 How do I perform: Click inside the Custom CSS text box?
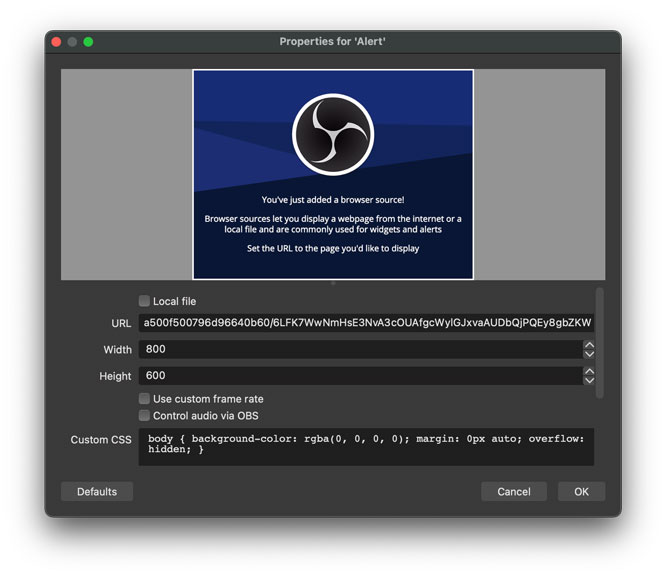click(x=366, y=447)
